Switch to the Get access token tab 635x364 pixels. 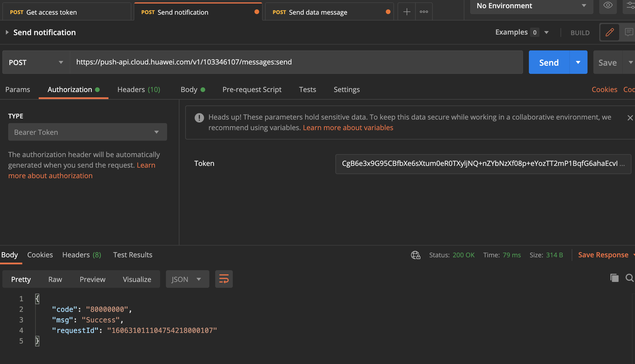pos(67,12)
